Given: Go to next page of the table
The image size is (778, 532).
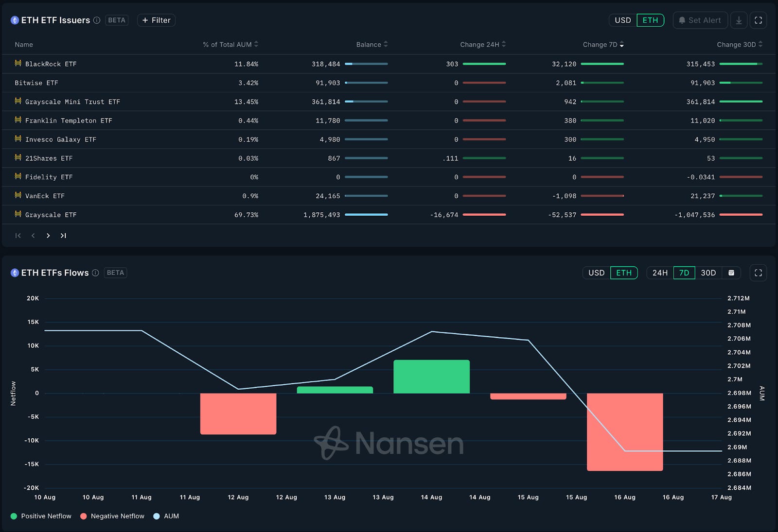Looking at the screenshot, I should [48, 236].
